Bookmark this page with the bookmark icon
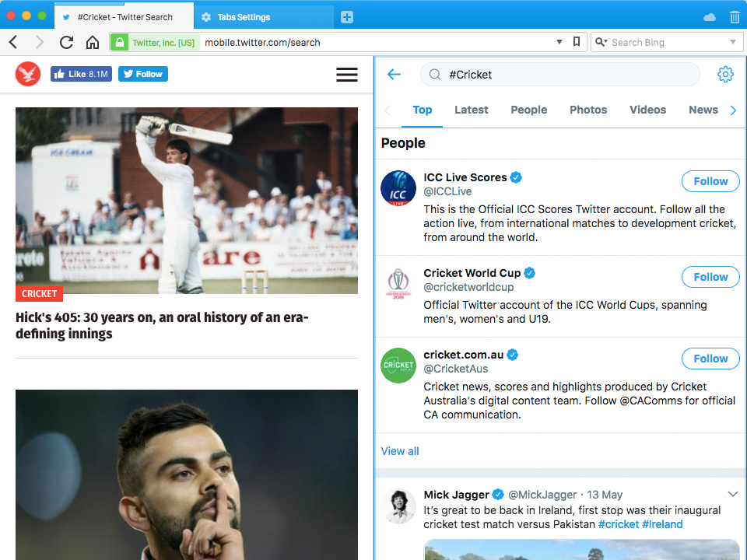 [577, 42]
